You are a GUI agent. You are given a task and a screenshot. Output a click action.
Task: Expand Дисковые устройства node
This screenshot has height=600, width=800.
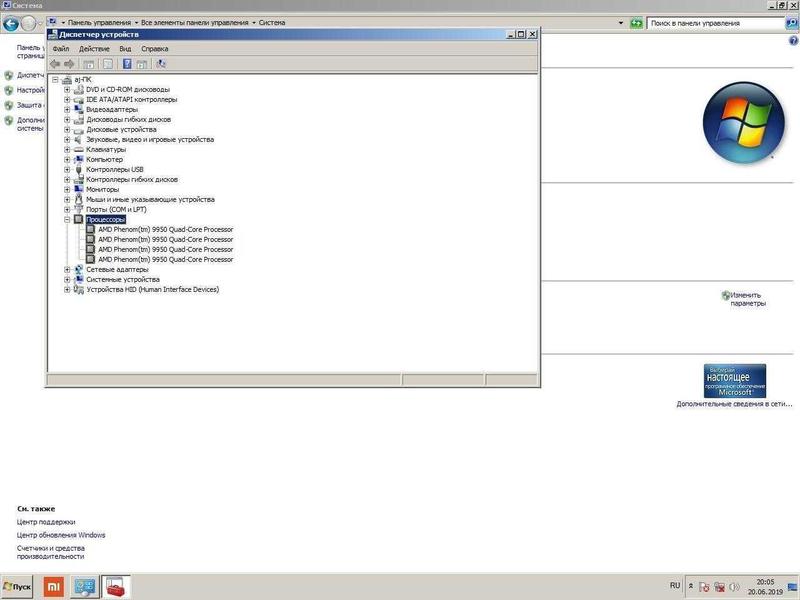[67, 130]
